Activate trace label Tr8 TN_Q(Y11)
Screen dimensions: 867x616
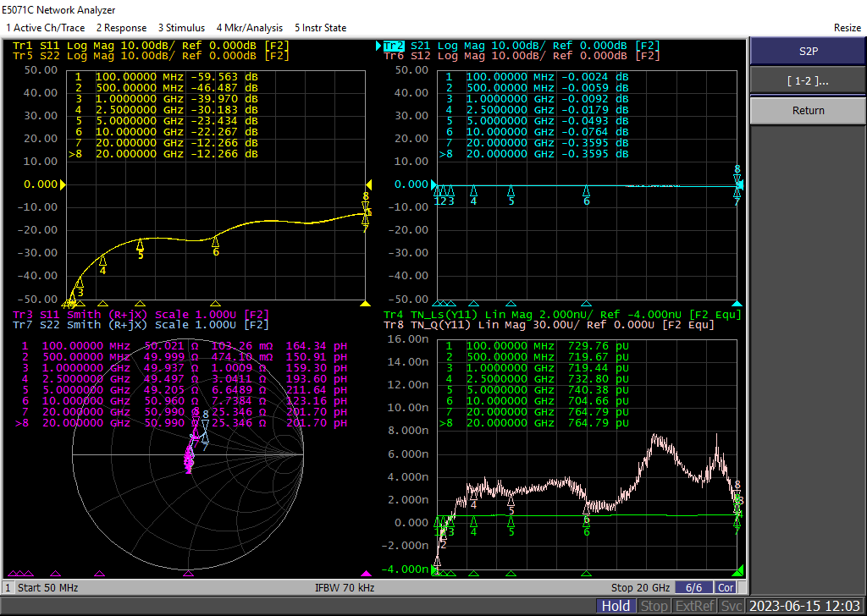[549, 325]
